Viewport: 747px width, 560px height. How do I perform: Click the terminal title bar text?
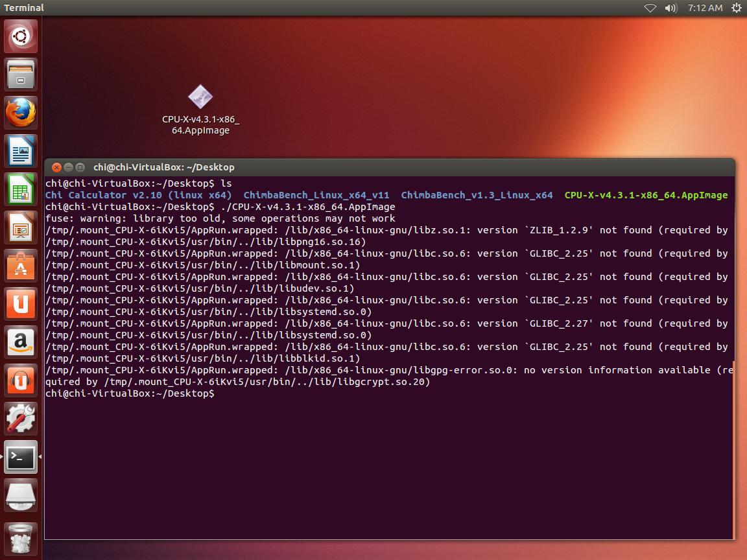tap(164, 167)
